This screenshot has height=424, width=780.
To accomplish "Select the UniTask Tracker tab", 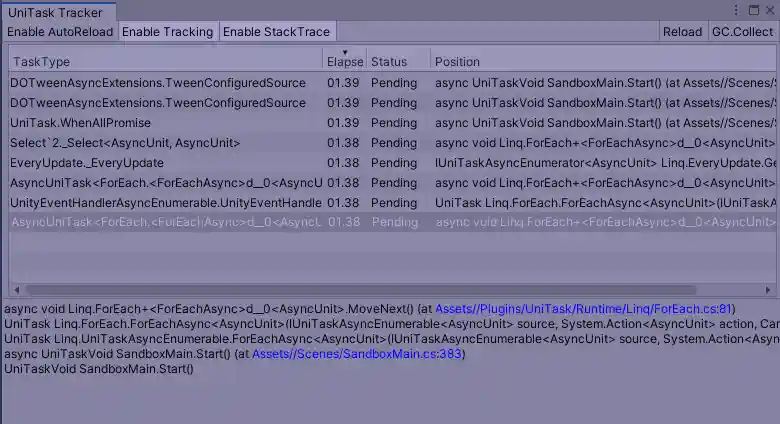I will point(57,11).
